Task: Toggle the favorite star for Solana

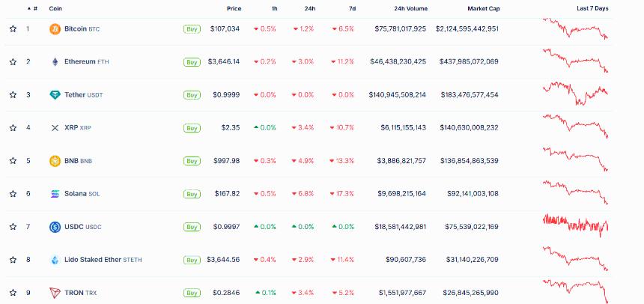Action: click(13, 193)
